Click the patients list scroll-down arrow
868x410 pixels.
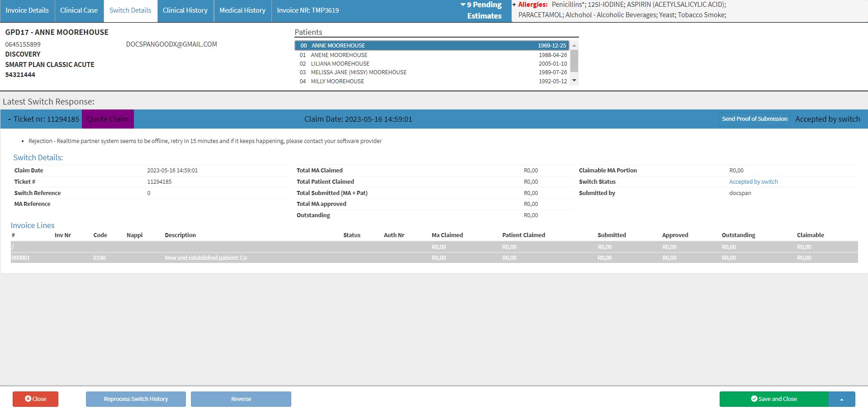tap(574, 81)
